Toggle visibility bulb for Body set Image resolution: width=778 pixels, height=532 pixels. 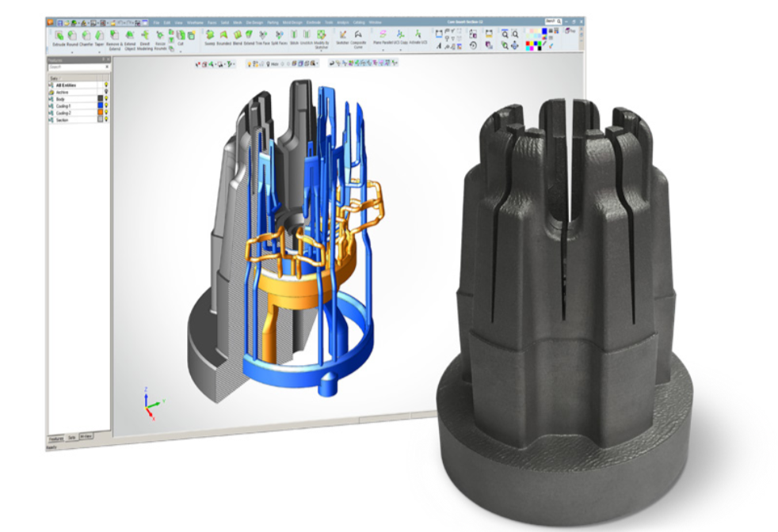tap(106, 99)
